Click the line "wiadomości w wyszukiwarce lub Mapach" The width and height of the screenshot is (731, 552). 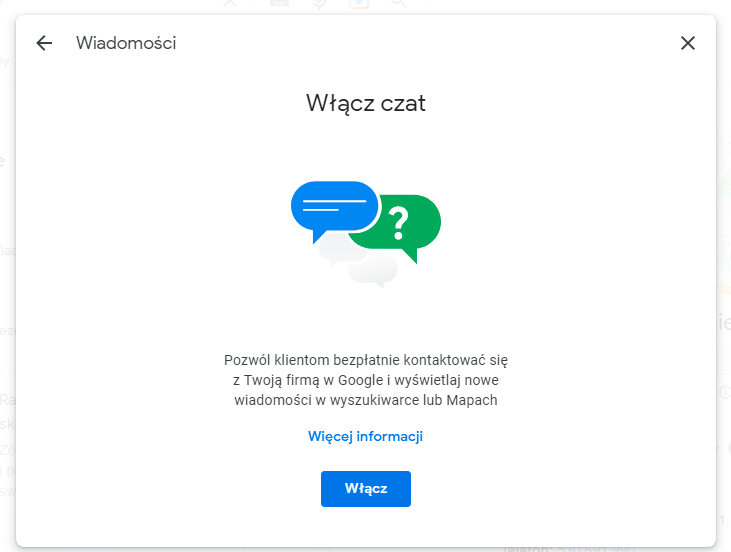[365, 401]
